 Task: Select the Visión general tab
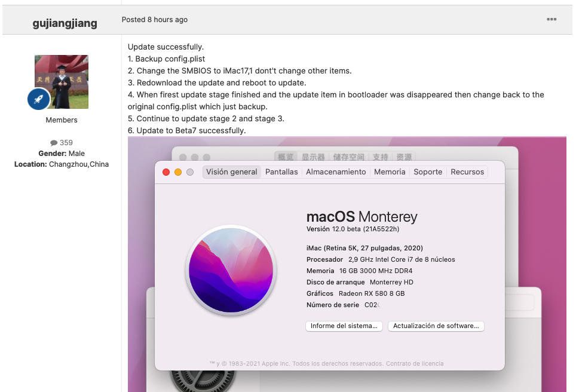[231, 172]
